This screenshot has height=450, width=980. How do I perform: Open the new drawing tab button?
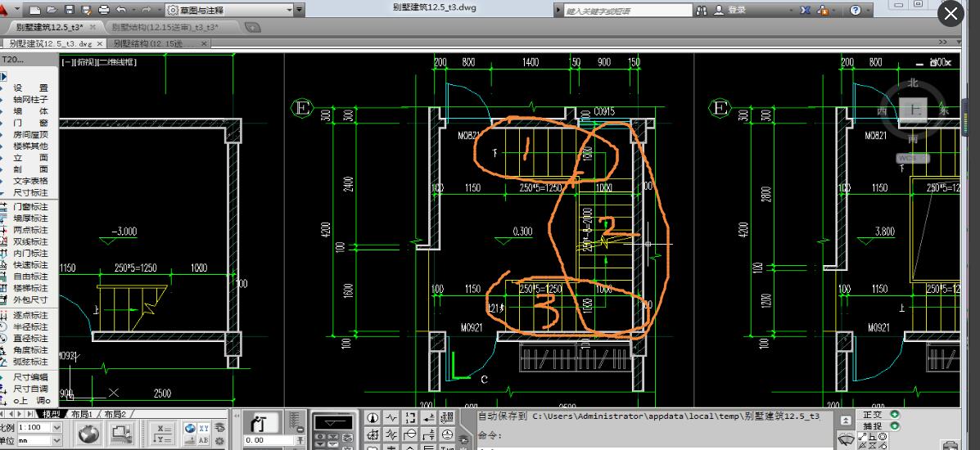[x=252, y=27]
